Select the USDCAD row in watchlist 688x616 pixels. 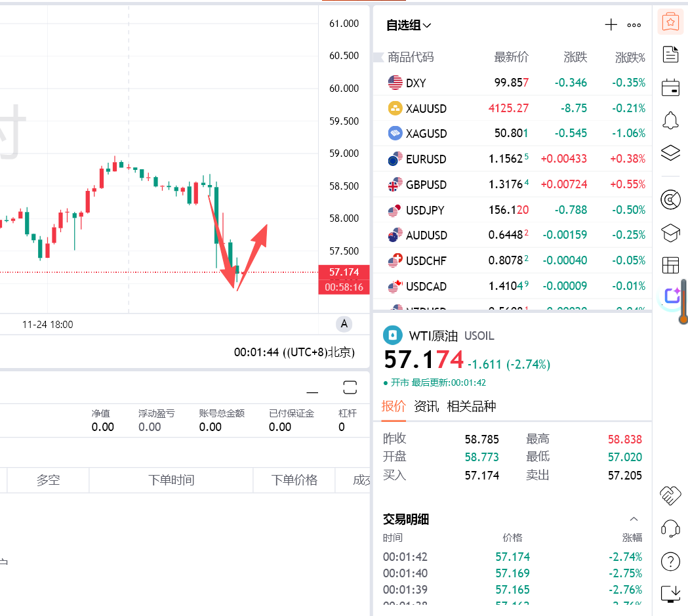pyautogui.click(x=512, y=286)
